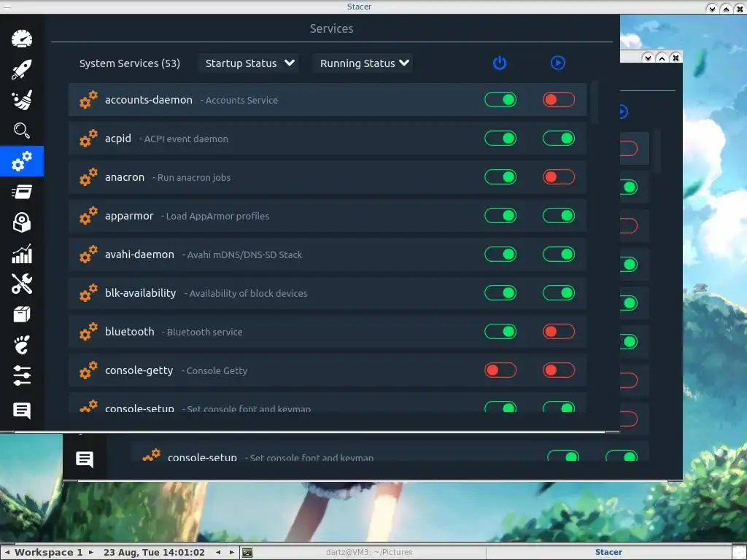Screen dimensions: 747x560
Task: Click feedback icon in background Stacer window
Action: (85, 459)
